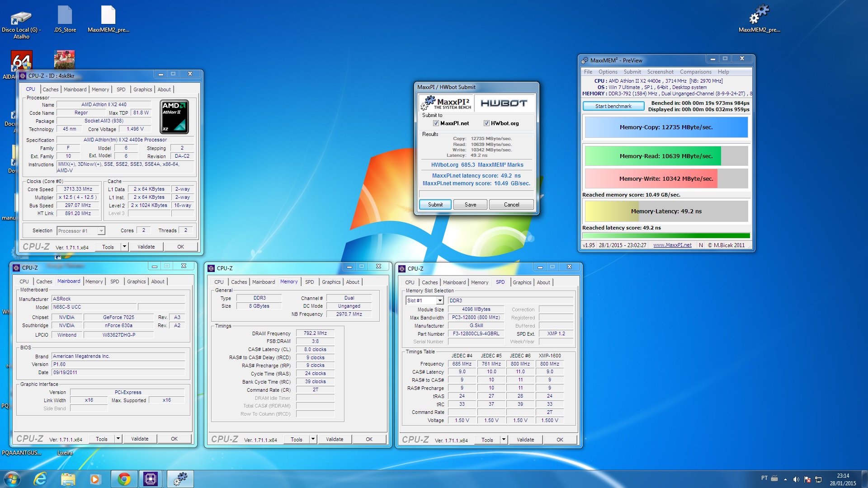Screen dimensions: 868x488
Task: Open the File menu in MaxxMEM²
Action: (x=588, y=72)
